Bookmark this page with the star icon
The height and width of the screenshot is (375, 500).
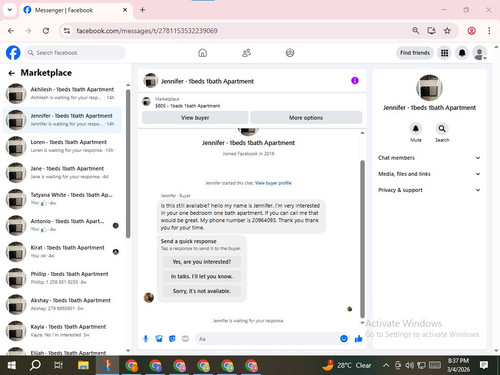click(447, 31)
